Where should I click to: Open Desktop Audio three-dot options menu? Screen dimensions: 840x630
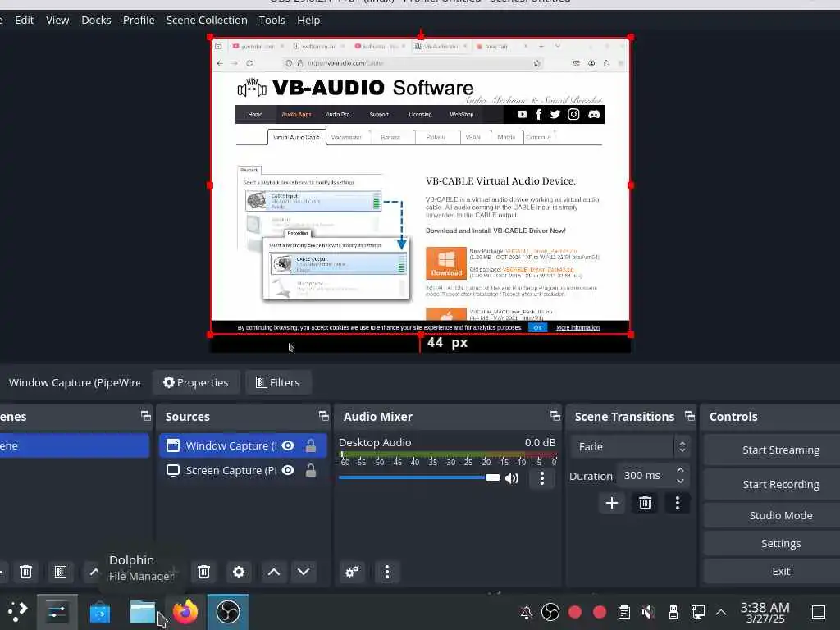[542, 478]
